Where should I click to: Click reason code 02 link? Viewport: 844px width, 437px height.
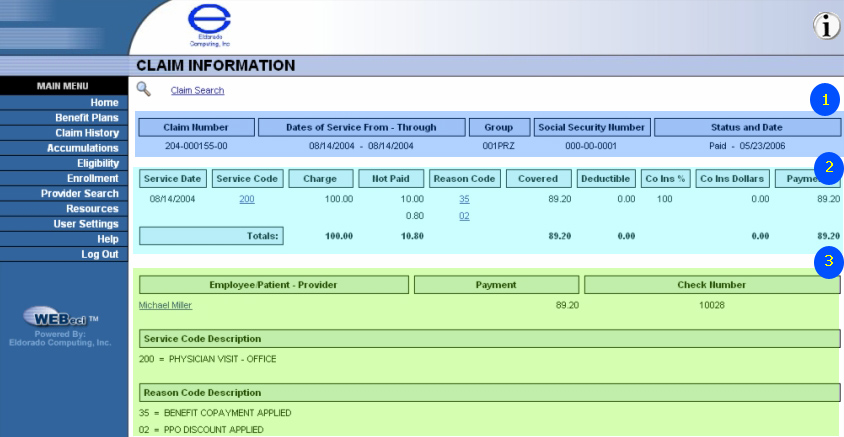(x=464, y=215)
